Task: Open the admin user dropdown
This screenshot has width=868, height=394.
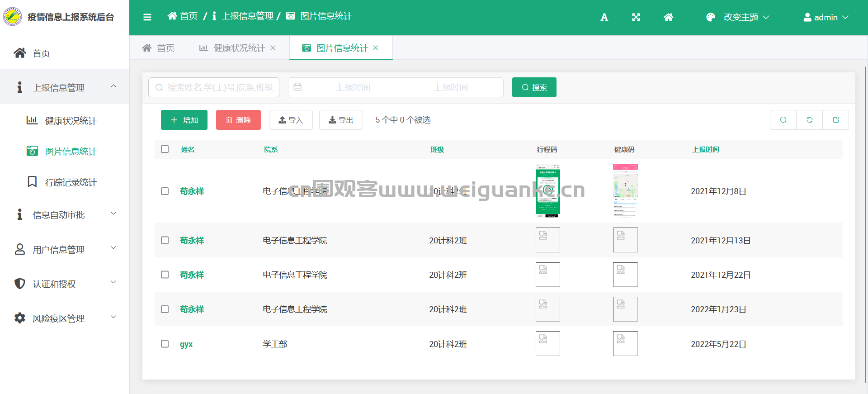Action: coord(826,17)
